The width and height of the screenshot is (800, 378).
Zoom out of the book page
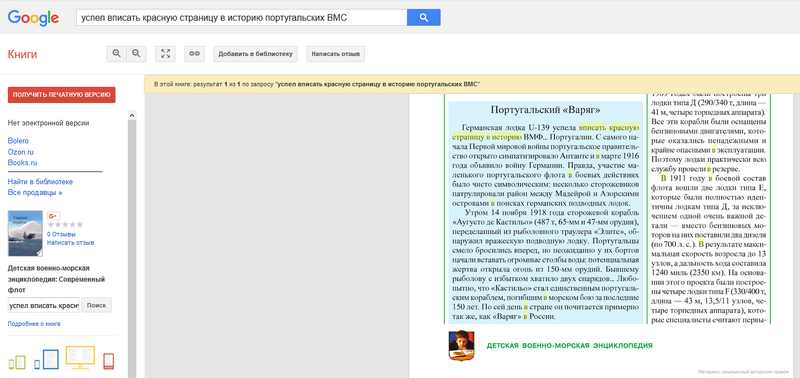pos(136,54)
